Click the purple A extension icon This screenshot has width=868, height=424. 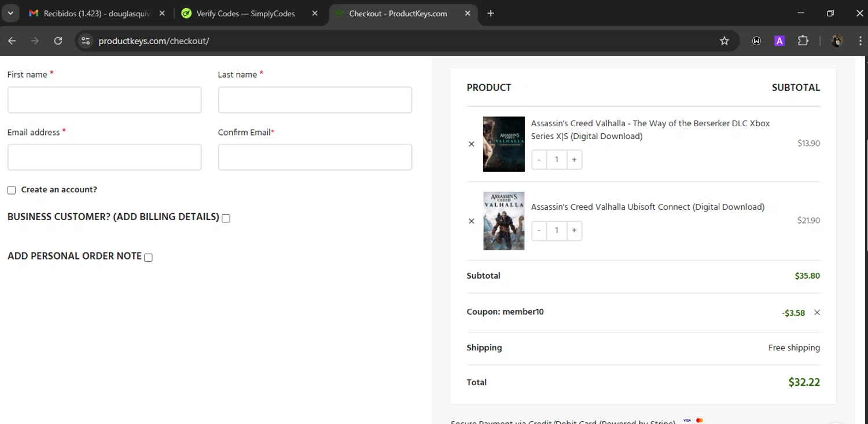click(779, 41)
